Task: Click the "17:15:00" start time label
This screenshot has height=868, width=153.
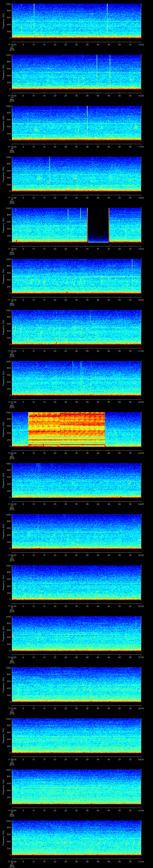Action: pos(12,96)
